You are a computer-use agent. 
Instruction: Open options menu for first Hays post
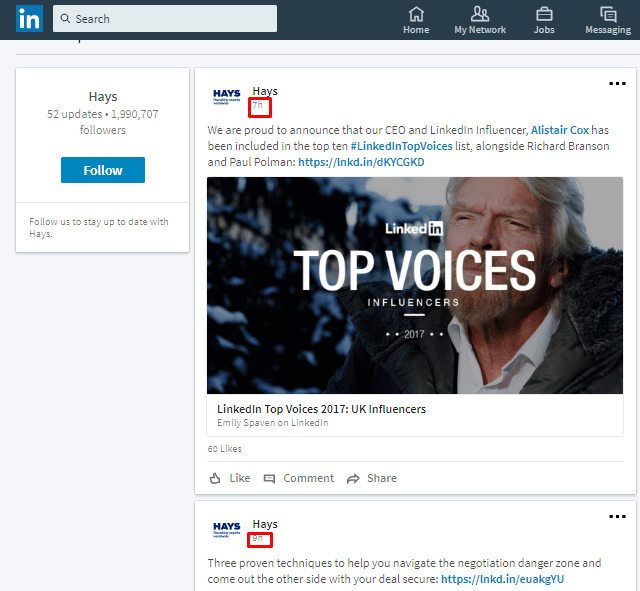click(617, 84)
